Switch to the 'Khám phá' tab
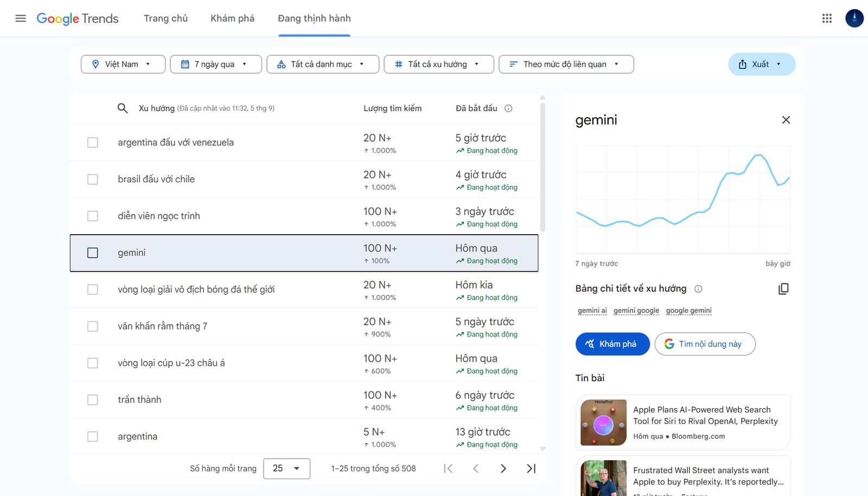The height and width of the screenshot is (496, 868). [232, 18]
